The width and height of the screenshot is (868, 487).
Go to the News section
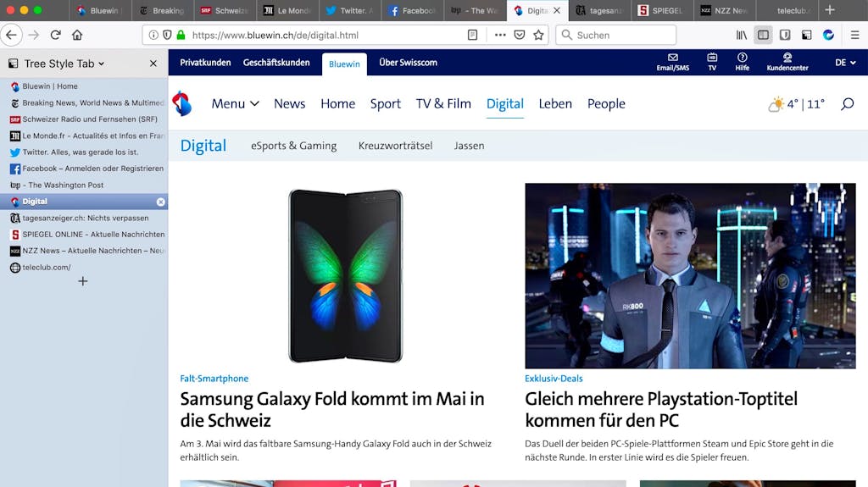point(290,104)
